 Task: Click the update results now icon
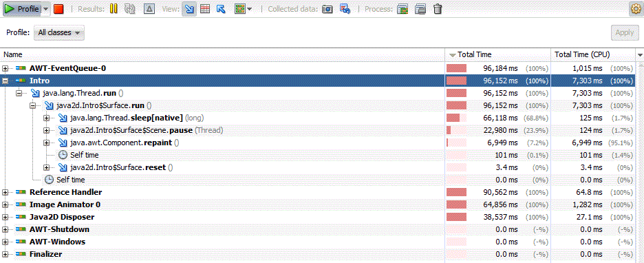130,9
